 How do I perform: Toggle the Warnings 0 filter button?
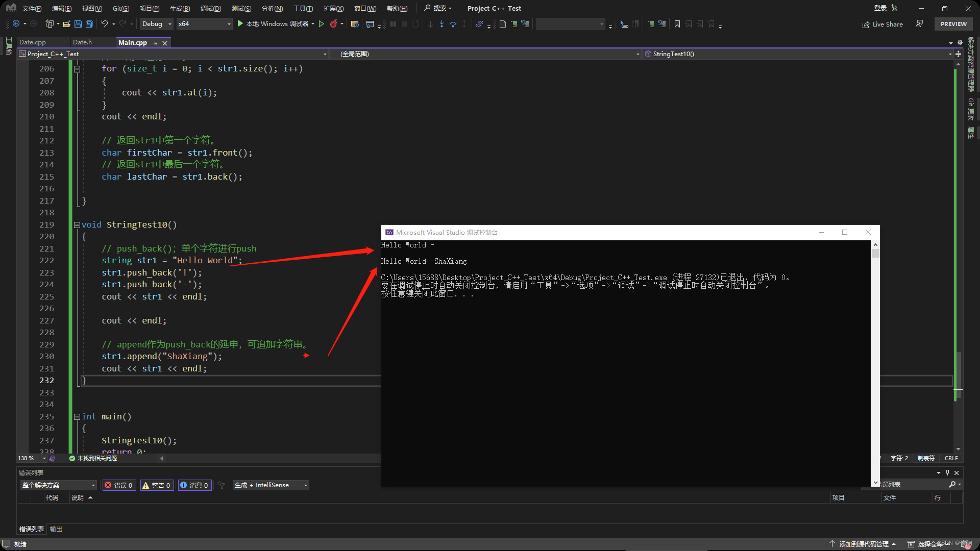157,485
